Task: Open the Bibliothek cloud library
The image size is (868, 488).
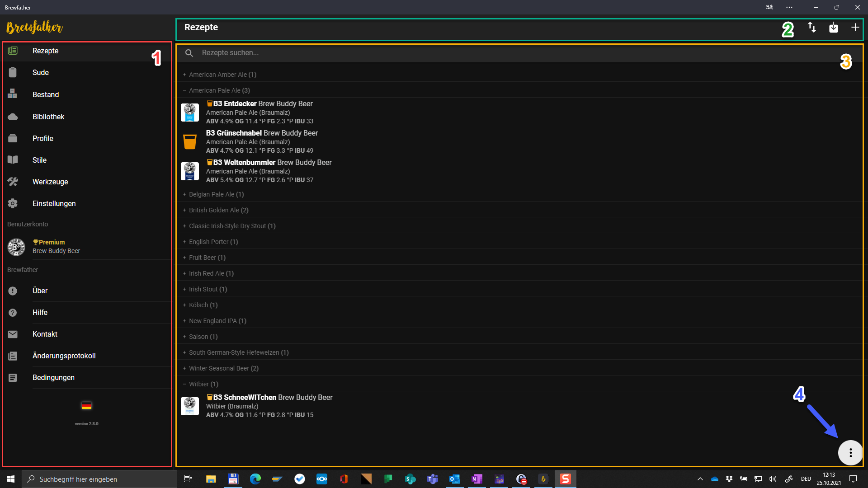Action: (x=48, y=117)
